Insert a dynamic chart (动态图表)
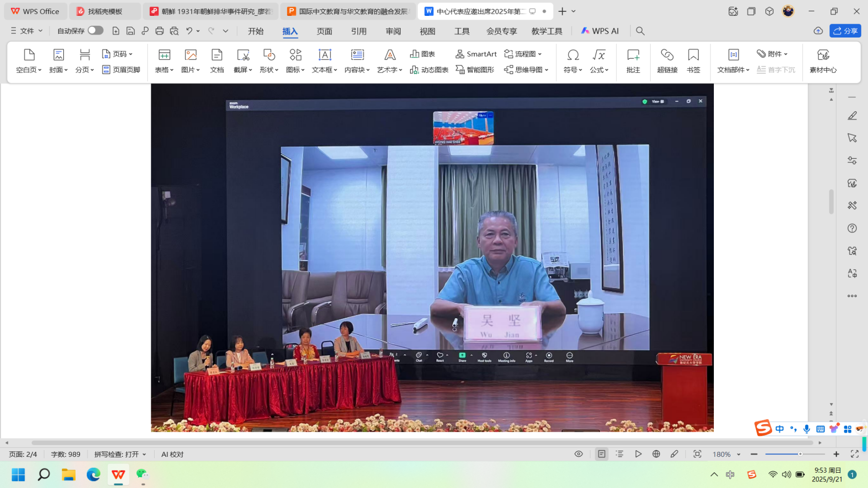The height and width of the screenshot is (488, 868). 429,70
